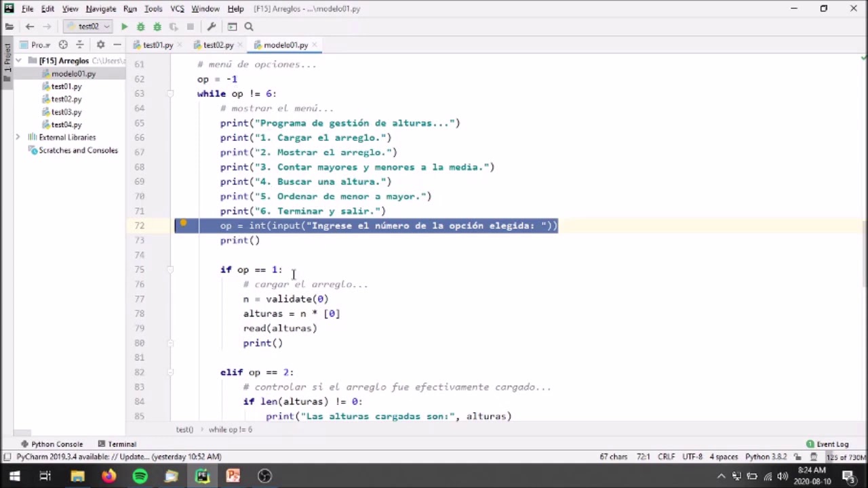Toggle the Project vertical tool window tab
The height and width of the screenshot is (488, 868).
click(7, 62)
